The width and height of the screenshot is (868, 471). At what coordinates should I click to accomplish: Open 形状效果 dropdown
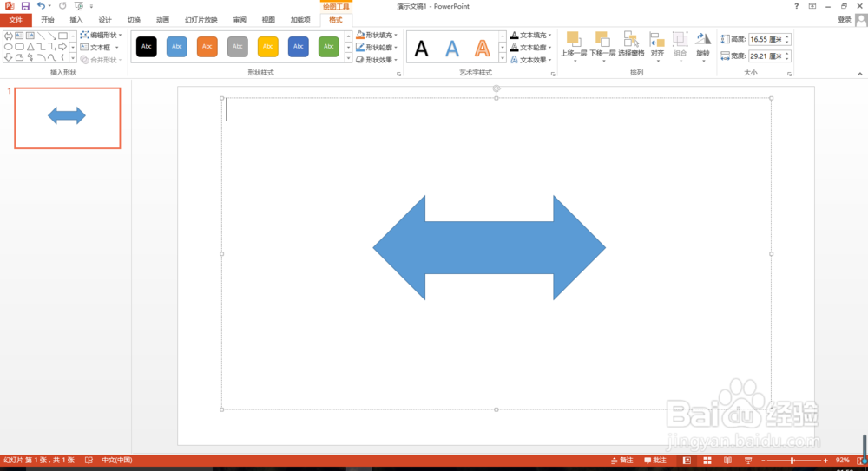pos(377,60)
